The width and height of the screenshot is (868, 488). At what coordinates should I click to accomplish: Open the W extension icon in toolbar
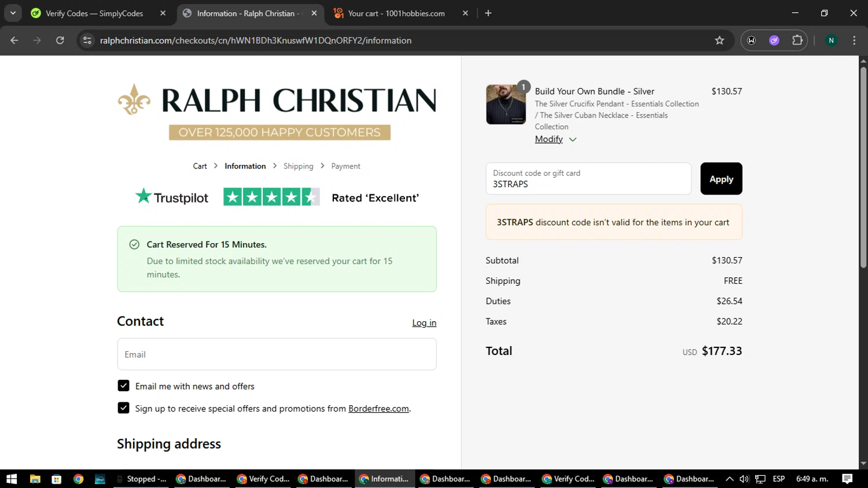(752, 41)
